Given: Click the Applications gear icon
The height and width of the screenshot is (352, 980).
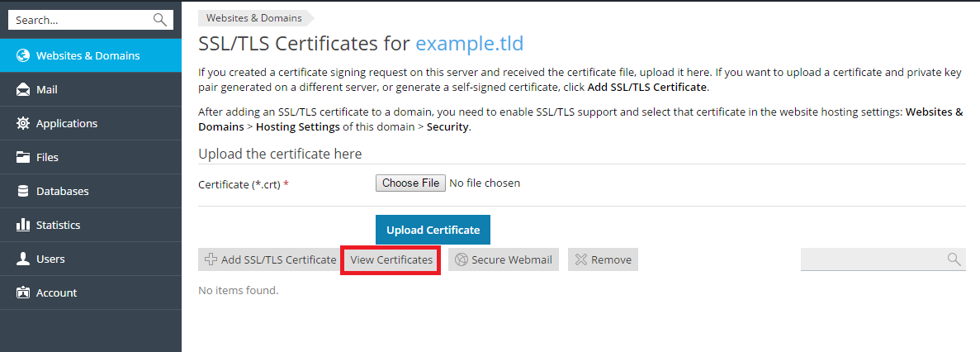Looking at the screenshot, I should (x=23, y=124).
